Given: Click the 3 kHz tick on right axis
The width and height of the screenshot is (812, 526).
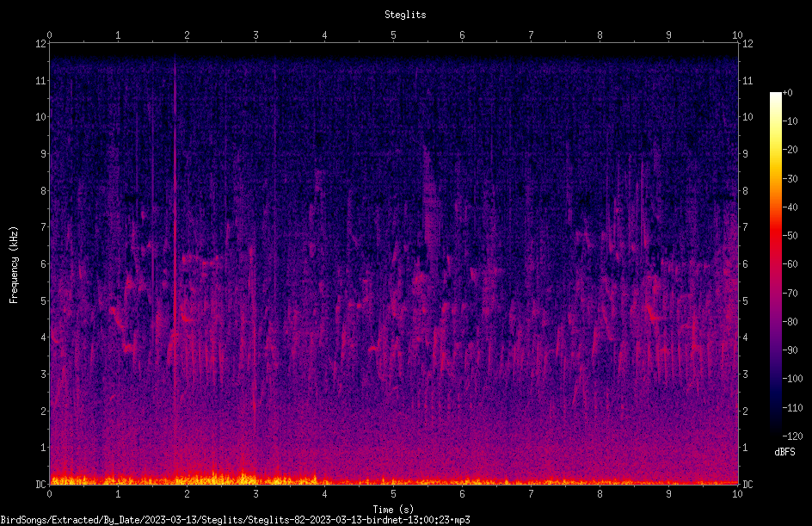Looking at the screenshot, I should (745, 374).
